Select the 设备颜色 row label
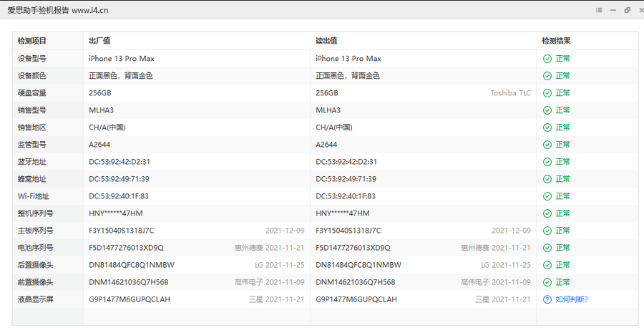The height and width of the screenshot is (328, 644). (x=32, y=76)
